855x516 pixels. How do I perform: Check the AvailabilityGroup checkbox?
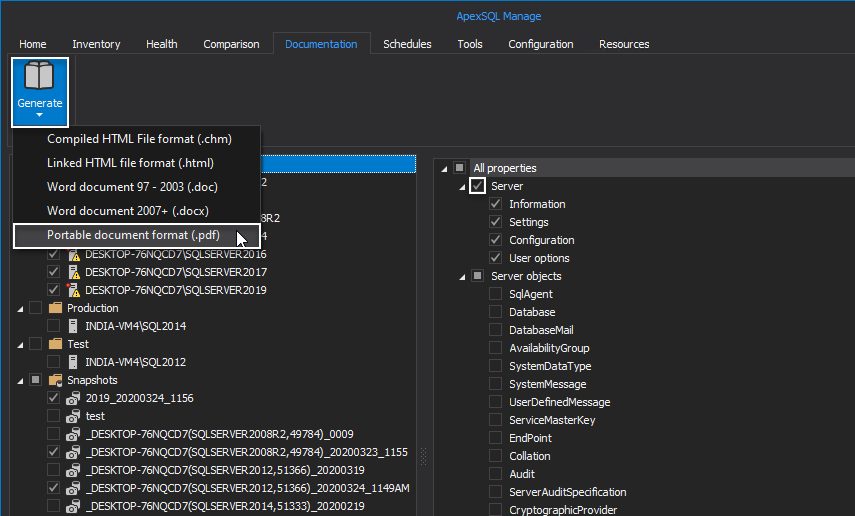[x=496, y=348]
